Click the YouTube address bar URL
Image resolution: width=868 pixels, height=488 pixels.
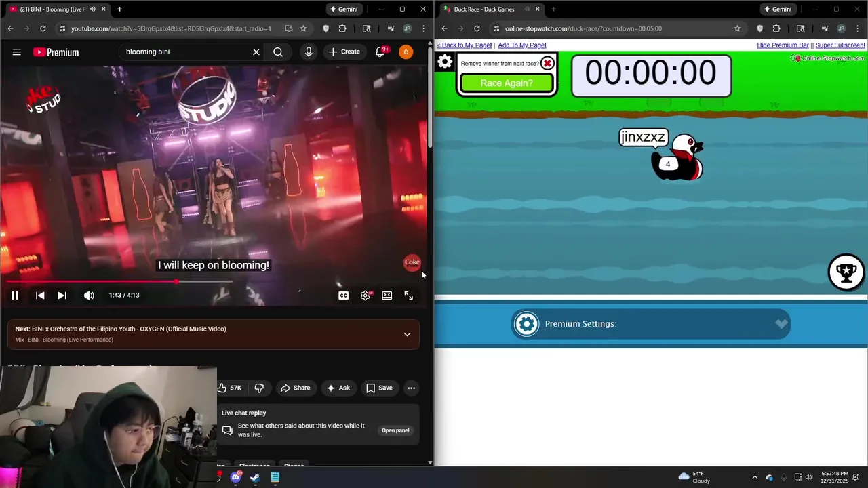point(171,28)
